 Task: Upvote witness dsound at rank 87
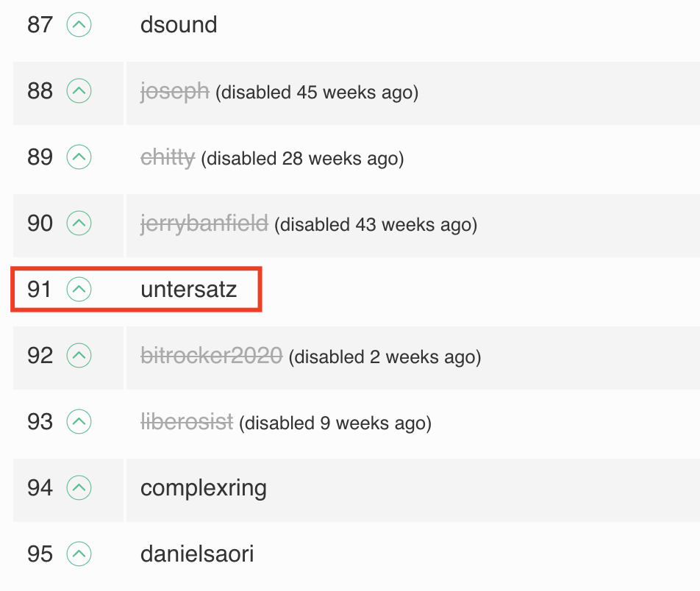79,26
